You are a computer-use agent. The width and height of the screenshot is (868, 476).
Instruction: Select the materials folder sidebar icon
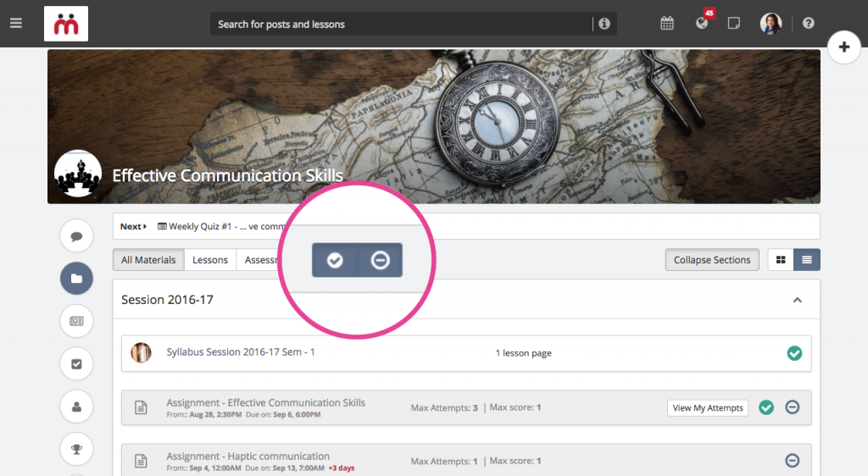(x=76, y=278)
